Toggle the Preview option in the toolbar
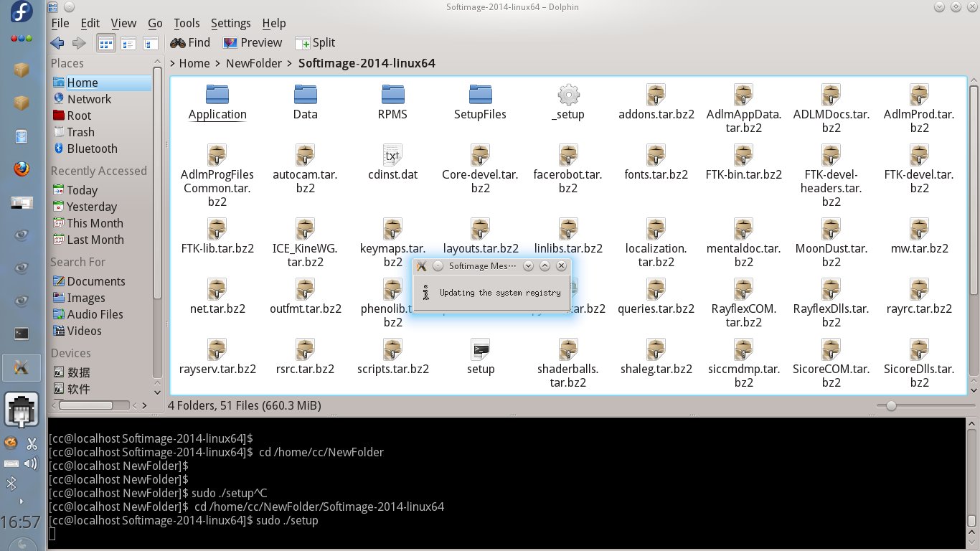Screen dimensions: 980x551 point(253,43)
